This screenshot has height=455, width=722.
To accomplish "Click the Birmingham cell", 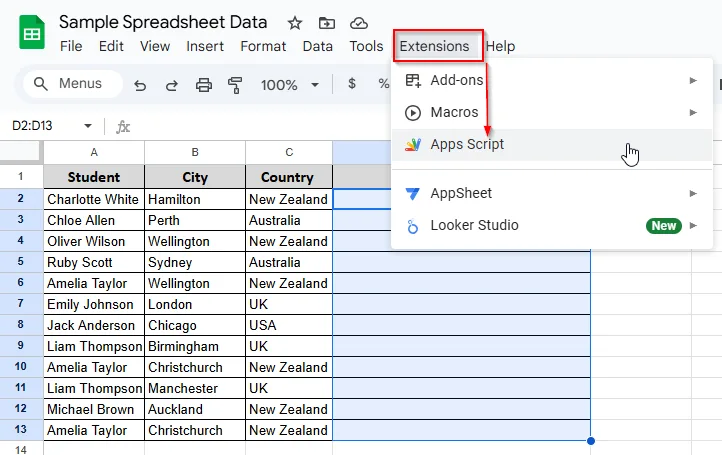I will pos(195,346).
